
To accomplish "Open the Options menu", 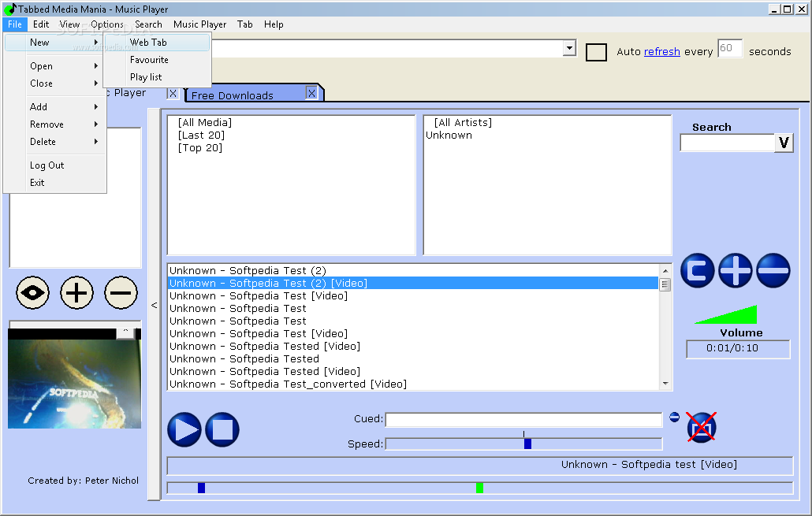I will 107,24.
